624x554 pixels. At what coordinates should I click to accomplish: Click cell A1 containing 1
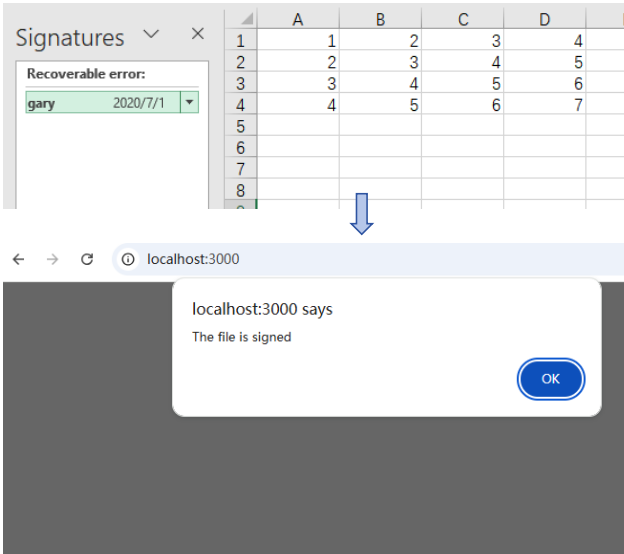[298, 41]
